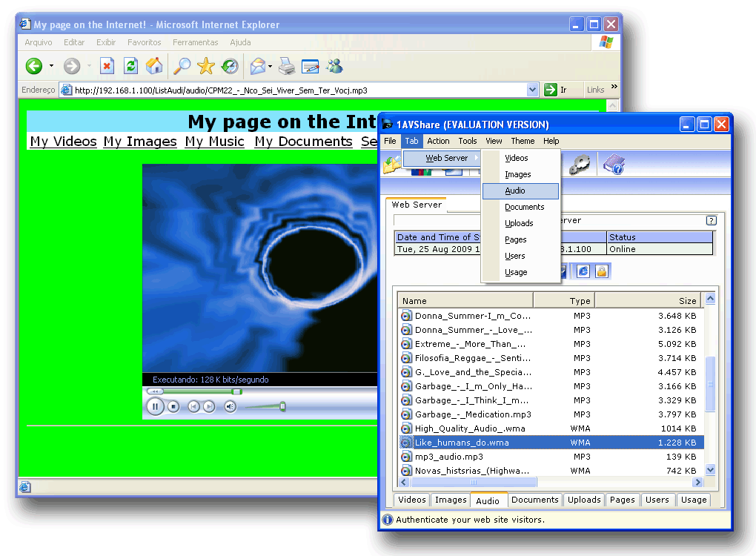
Task: Open the Favoritos menu in Internet Explorer
Action: click(x=145, y=42)
